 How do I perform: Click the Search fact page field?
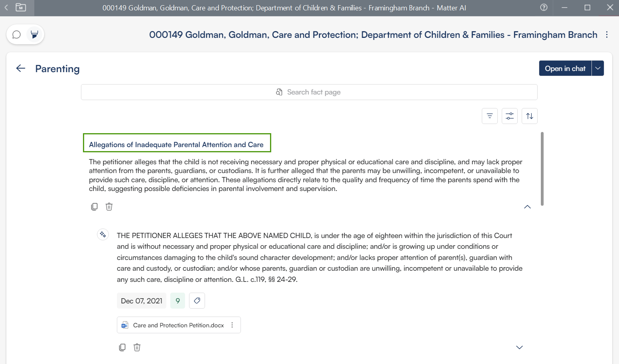tap(309, 92)
